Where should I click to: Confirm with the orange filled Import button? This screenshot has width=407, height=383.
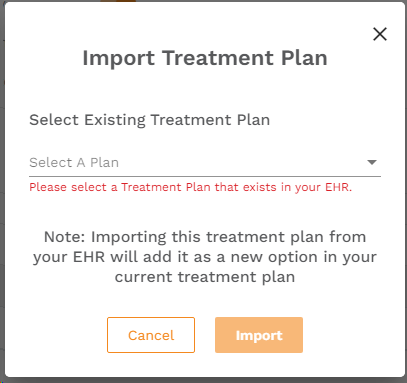259,335
